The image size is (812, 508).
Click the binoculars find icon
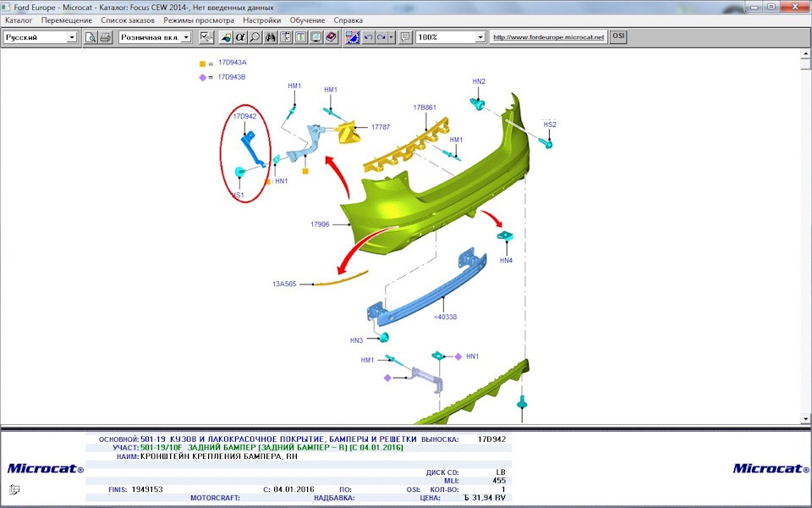(270, 37)
